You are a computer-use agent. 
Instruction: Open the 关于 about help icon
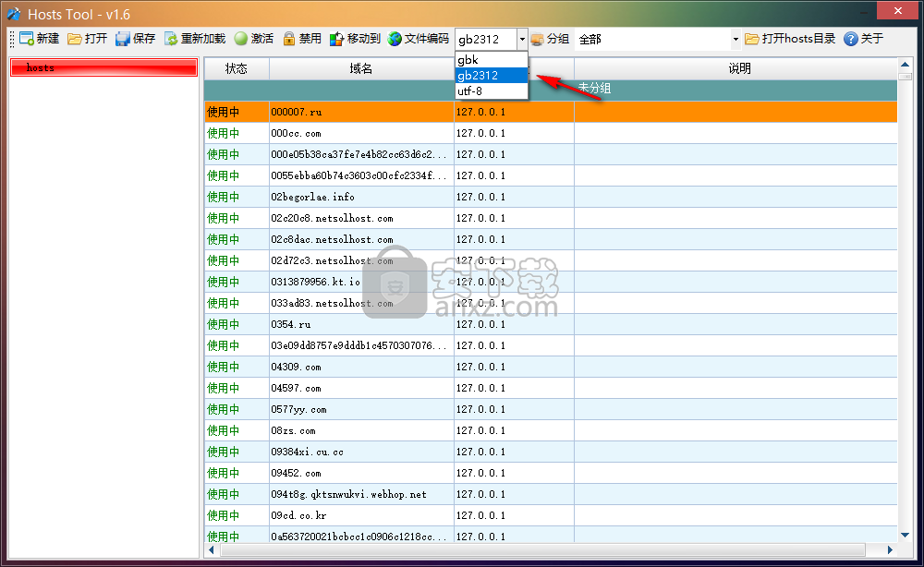pyautogui.click(x=850, y=39)
